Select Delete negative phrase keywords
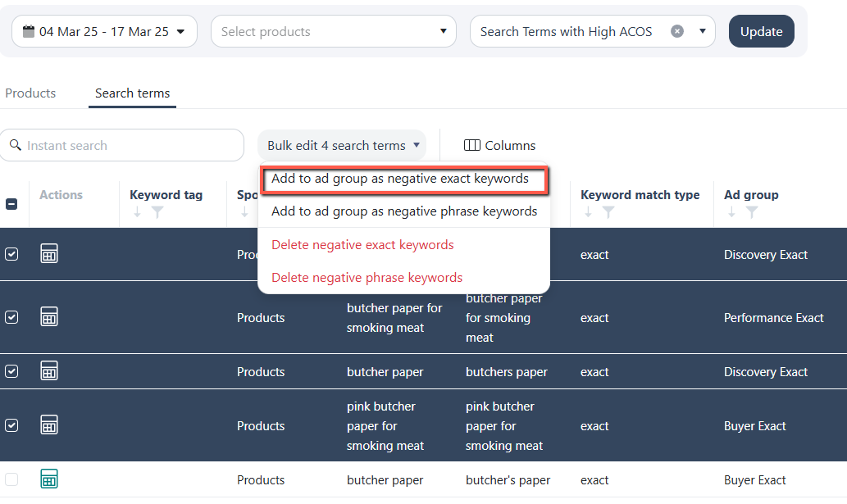This screenshot has height=504, width=847. (367, 277)
